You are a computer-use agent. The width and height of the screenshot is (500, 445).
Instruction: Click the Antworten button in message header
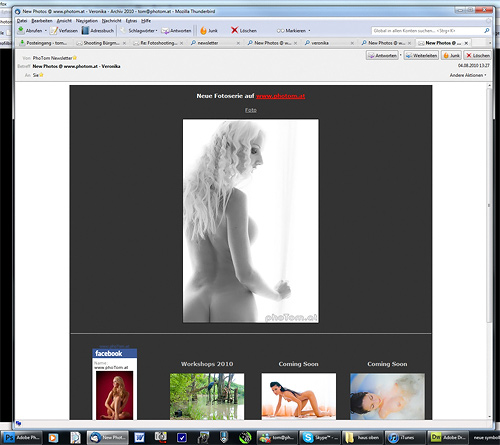click(x=382, y=56)
